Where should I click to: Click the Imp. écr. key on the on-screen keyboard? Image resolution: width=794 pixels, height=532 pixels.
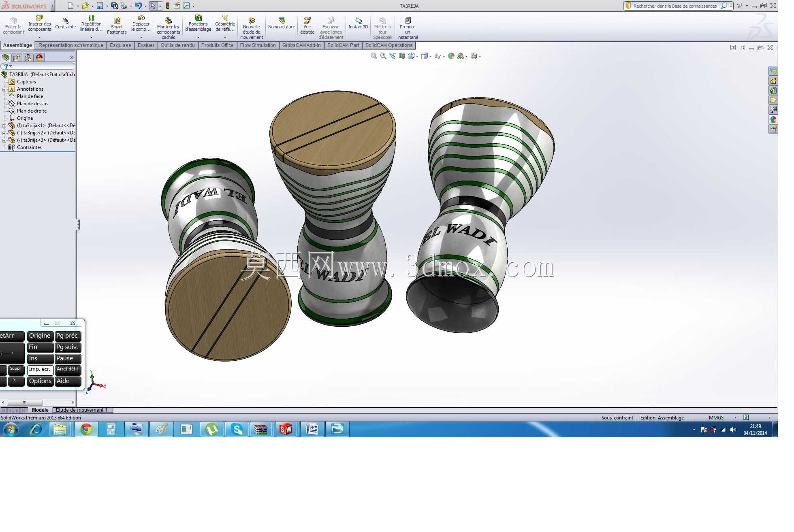[40, 370]
